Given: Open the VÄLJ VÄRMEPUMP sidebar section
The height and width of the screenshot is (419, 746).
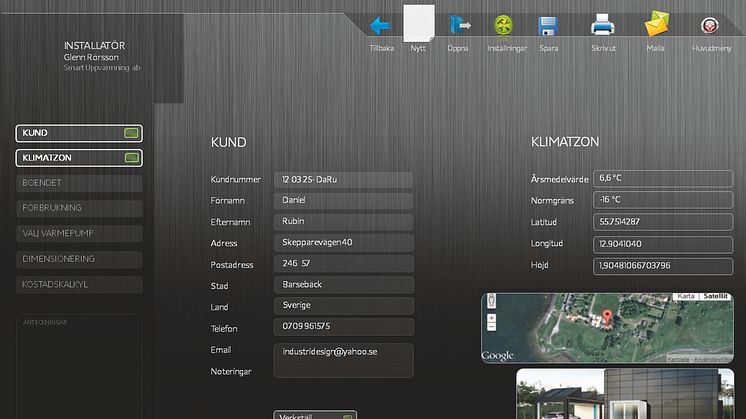Looking at the screenshot, I should click(79, 234).
